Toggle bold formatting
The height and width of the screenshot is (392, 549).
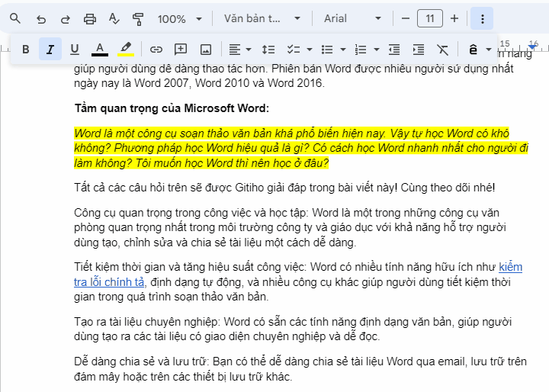point(25,50)
